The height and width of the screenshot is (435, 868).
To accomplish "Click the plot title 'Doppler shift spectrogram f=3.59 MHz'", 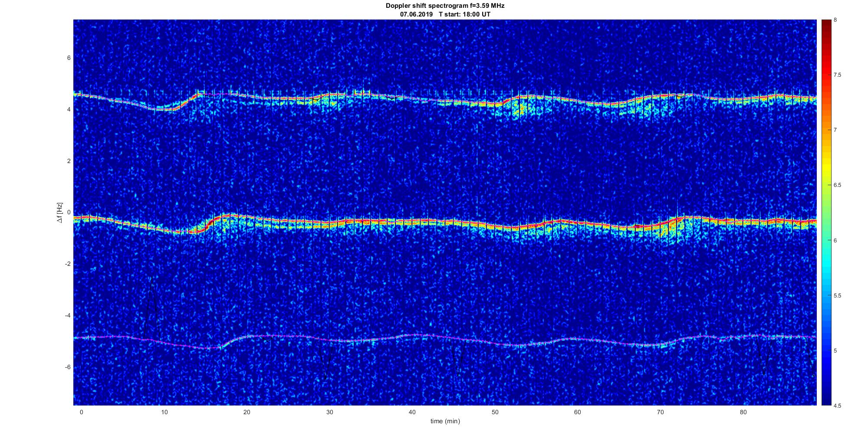I will 445,6.
